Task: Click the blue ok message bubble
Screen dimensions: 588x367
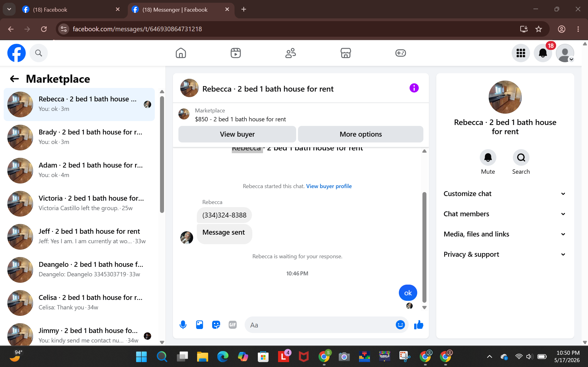Action: point(408,293)
